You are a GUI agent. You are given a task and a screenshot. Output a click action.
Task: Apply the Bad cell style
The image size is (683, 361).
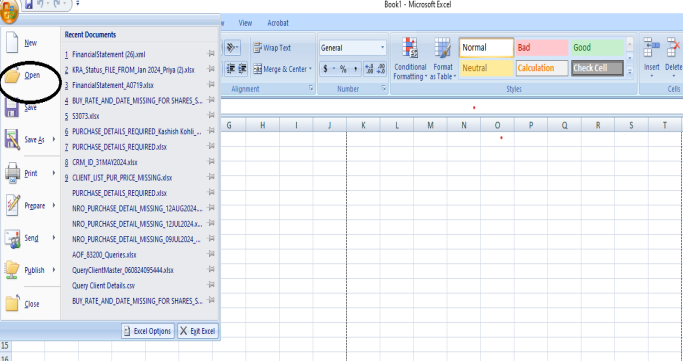click(542, 47)
